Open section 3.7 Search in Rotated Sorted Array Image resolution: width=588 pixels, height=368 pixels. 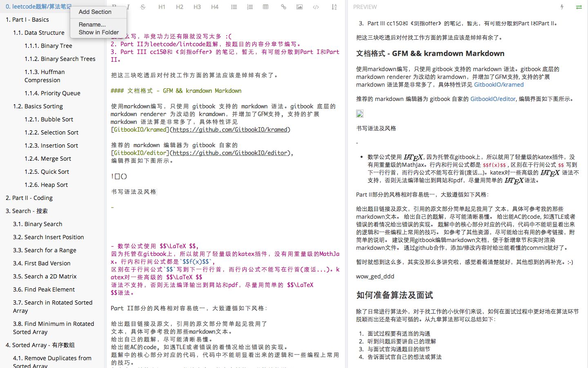[x=52, y=306]
